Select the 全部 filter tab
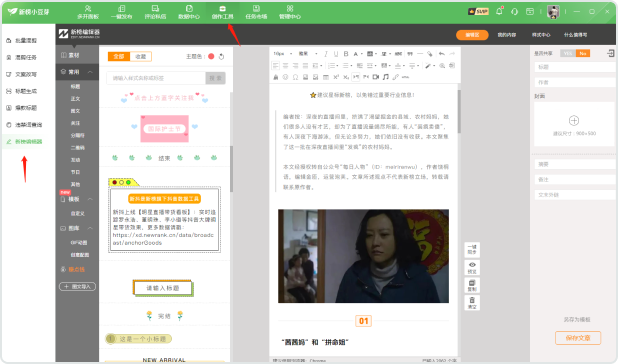Screen dimensions: 618x364 119,56
